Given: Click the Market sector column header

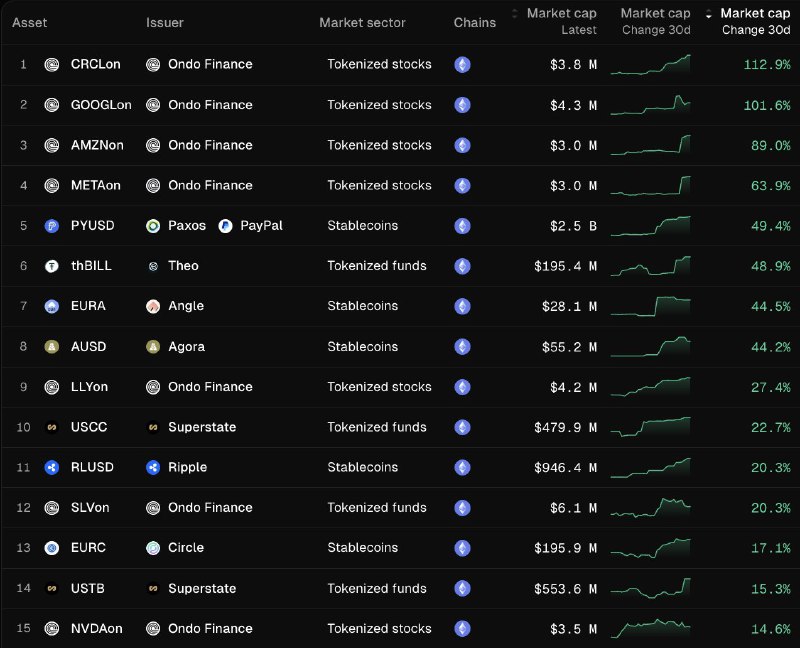Looking at the screenshot, I should pyautogui.click(x=362, y=22).
